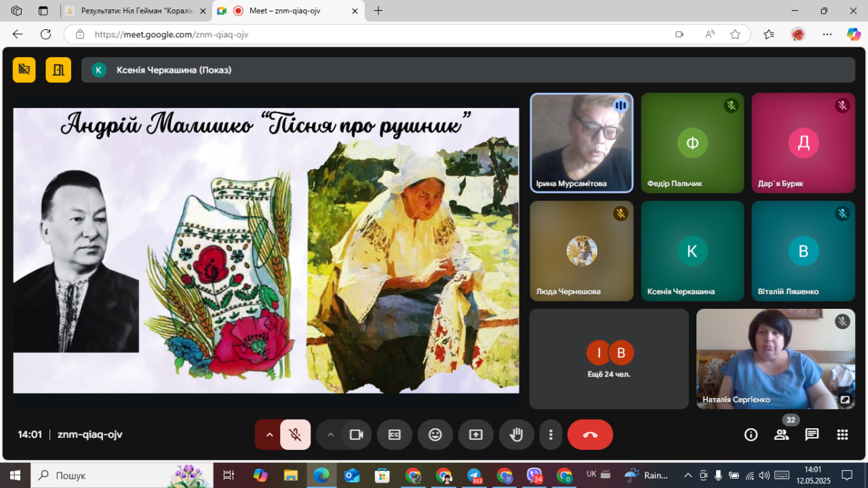Select Люда Чернешова participant tile
The image size is (868, 488).
click(x=581, y=251)
